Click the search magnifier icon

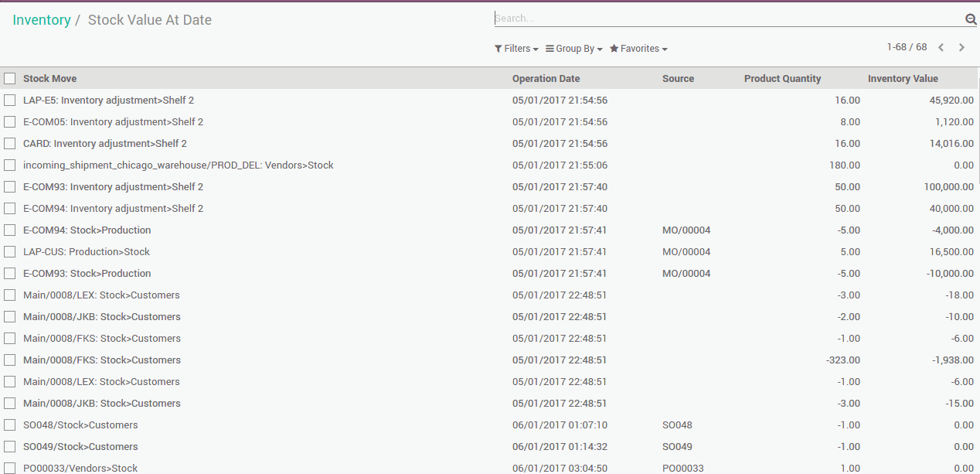point(971,19)
